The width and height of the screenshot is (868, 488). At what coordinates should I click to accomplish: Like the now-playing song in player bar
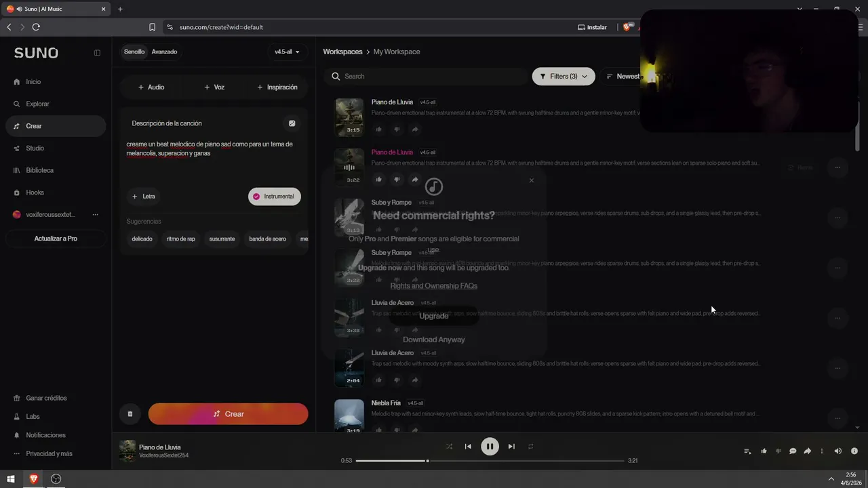click(764, 451)
